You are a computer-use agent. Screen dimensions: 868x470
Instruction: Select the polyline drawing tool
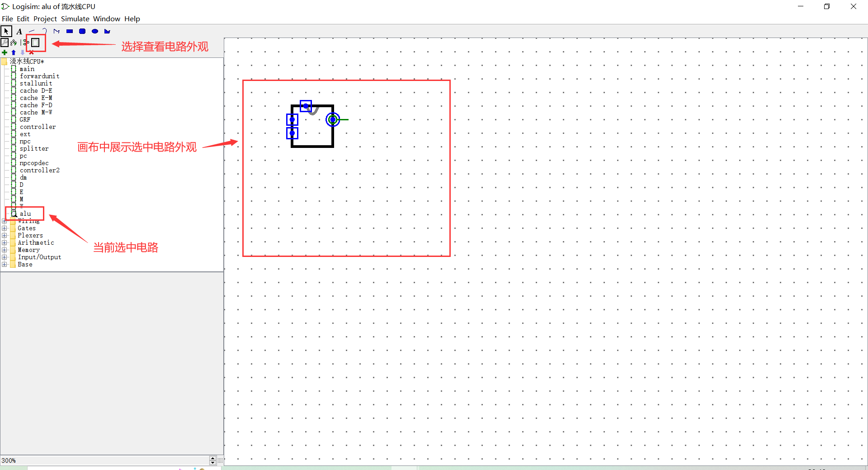(x=57, y=31)
